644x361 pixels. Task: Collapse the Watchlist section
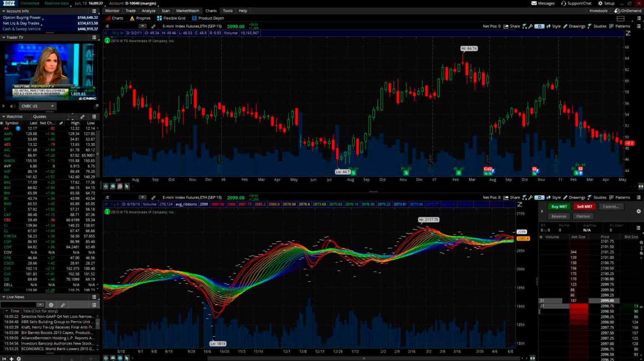click(4, 117)
